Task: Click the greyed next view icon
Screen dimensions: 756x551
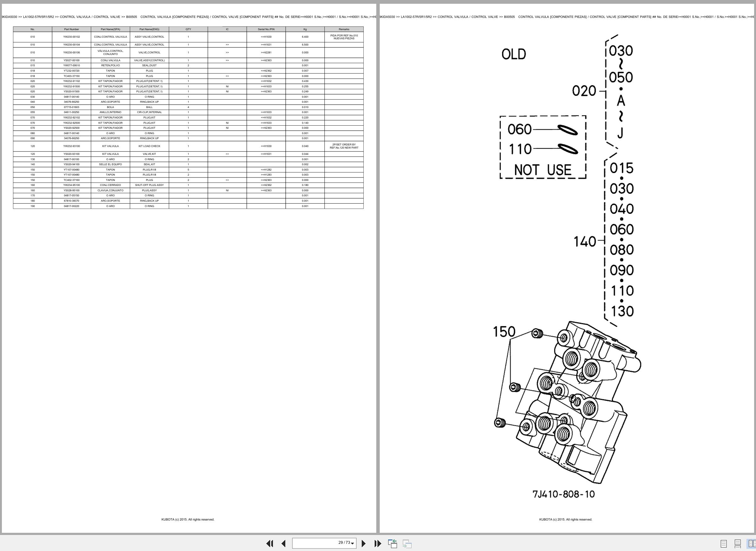Action: [x=407, y=543]
